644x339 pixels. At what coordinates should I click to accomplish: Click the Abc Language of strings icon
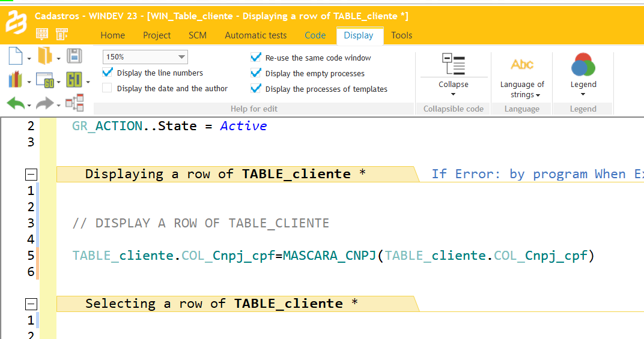[522, 64]
